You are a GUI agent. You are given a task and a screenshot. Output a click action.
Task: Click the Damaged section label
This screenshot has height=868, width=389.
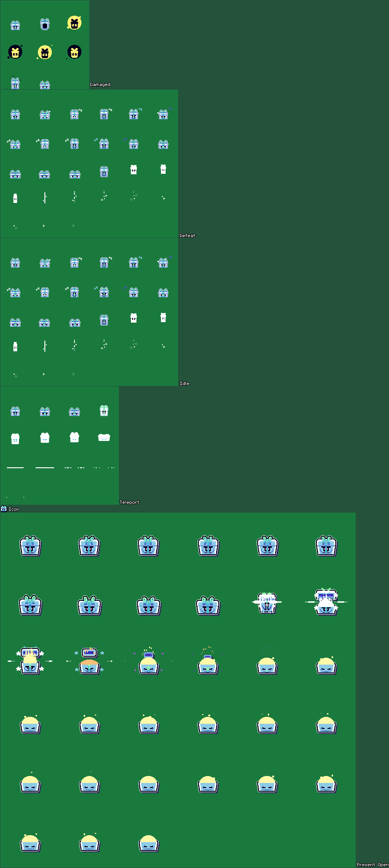click(x=100, y=85)
